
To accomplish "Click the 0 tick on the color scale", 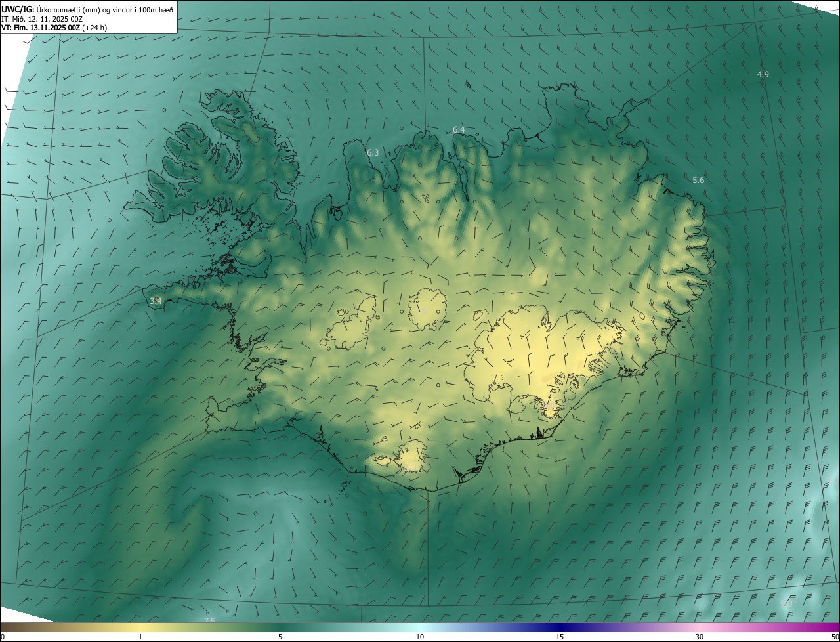I will coord(3,637).
